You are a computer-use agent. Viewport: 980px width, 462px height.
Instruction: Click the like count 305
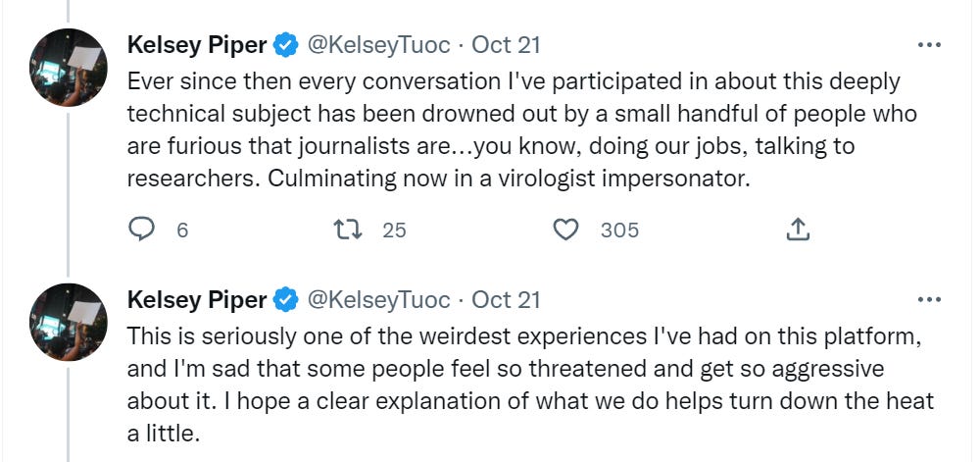618,231
